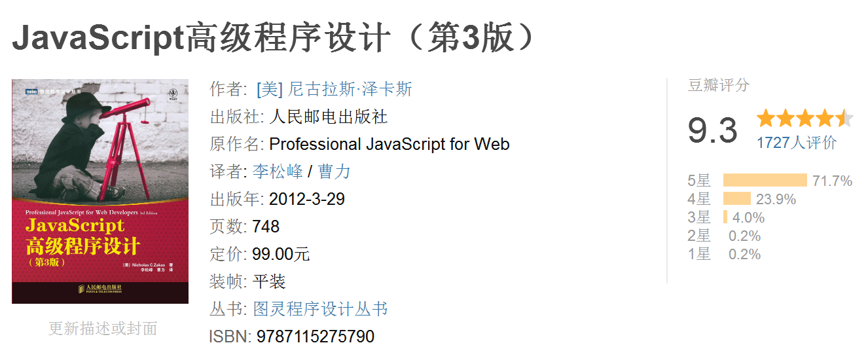Click 更新描述或封面 below the cover
The width and height of the screenshot is (868, 362).
click(103, 329)
